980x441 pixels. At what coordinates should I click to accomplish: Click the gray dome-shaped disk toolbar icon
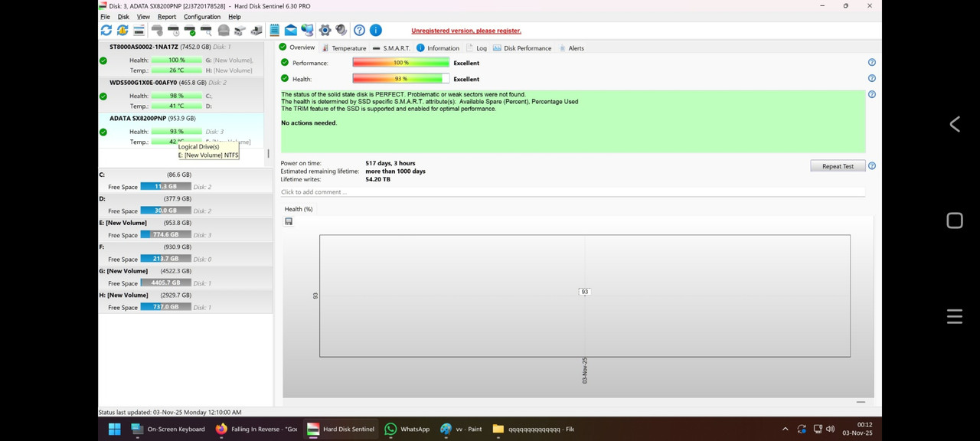(x=224, y=31)
